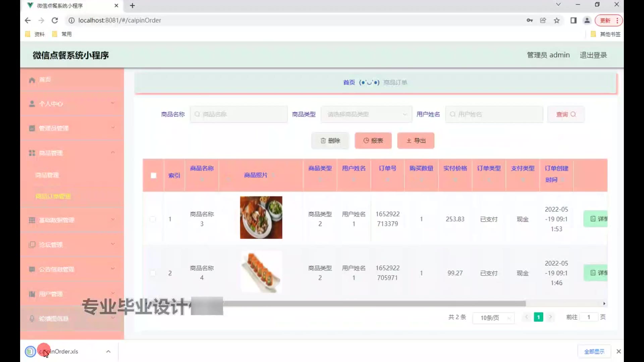Focus the 用户姓名 search input
Screen dimensions: 644x362
[494, 114]
